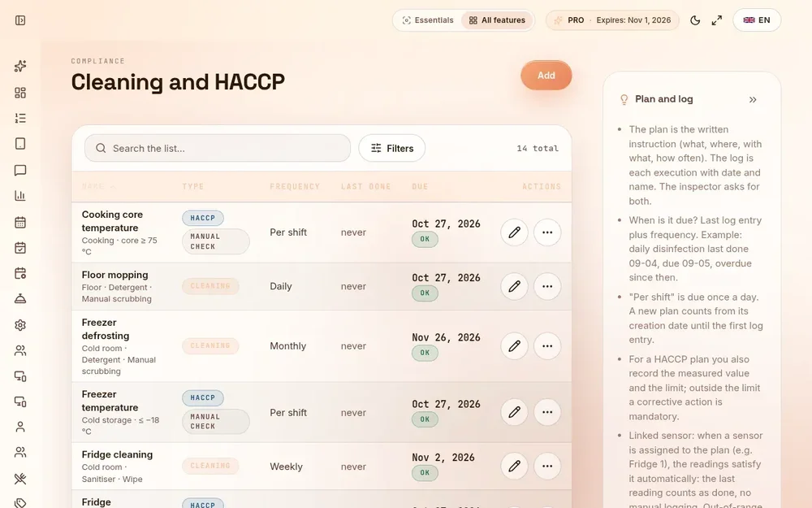Click the Compliance breadcrumb label
812x508 pixels.
point(98,61)
